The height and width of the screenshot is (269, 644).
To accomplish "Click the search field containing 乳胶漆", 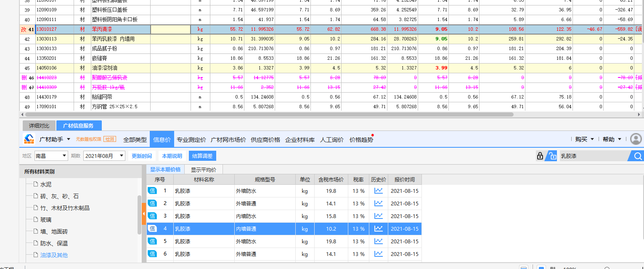I will point(593,156).
